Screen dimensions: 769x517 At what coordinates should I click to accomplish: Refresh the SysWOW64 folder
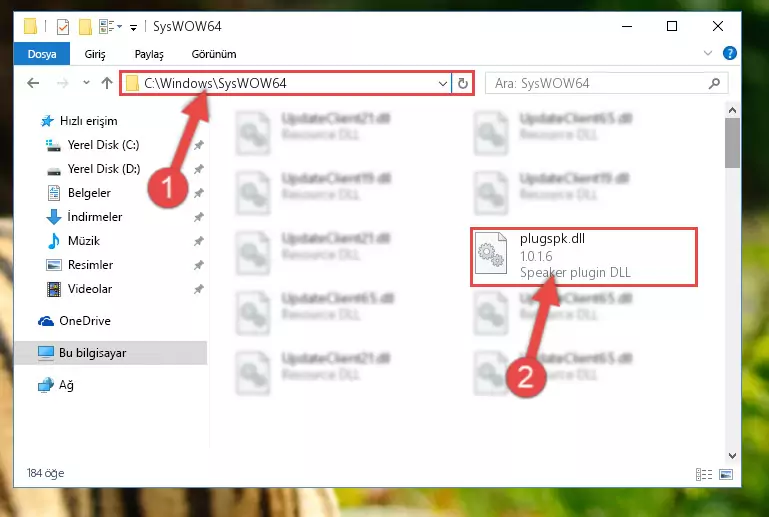coord(462,83)
